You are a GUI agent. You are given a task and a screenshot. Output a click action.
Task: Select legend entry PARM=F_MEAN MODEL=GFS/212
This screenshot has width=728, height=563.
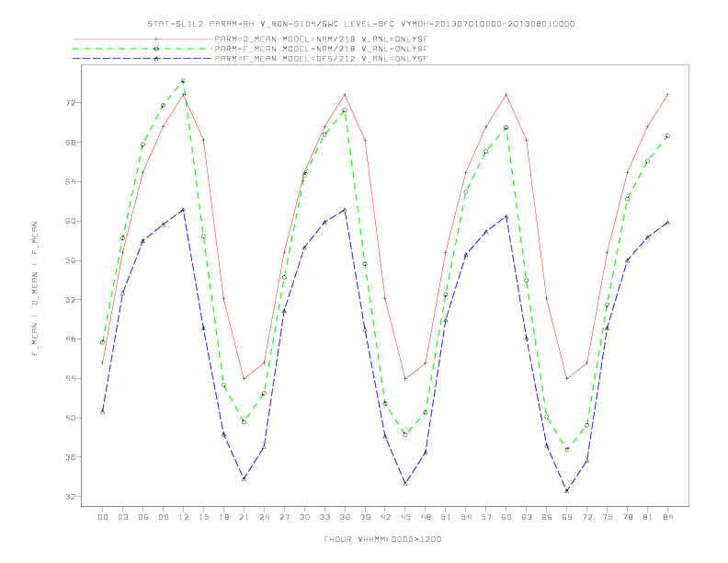click(x=321, y=59)
